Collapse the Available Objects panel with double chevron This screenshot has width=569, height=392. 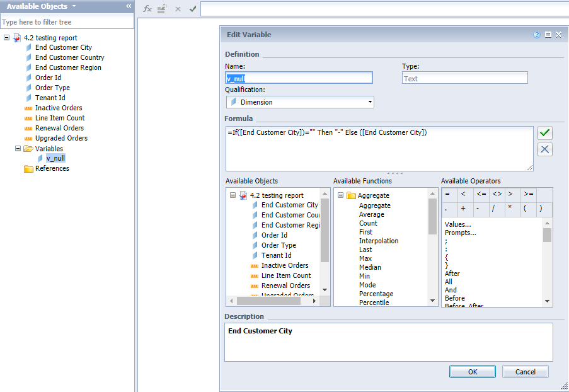pos(129,6)
